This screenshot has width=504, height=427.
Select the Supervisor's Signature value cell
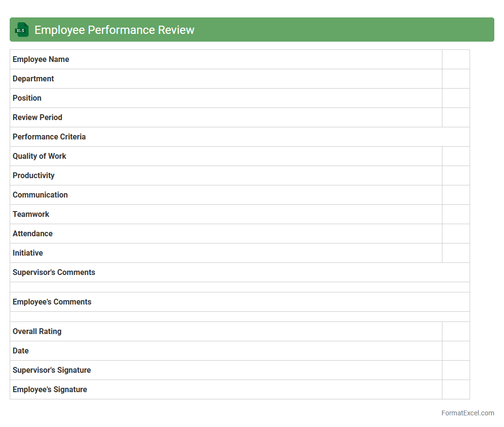456,370
